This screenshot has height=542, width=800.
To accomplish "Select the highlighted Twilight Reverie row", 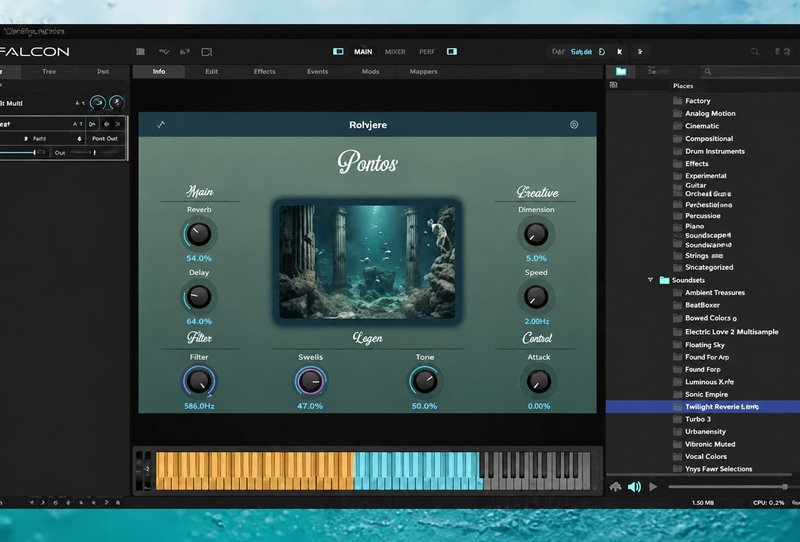I will coord(703,407).
